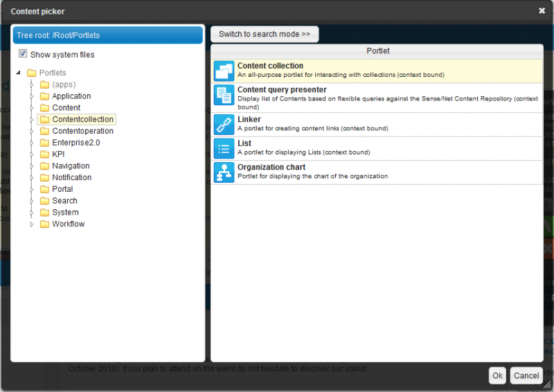554x392 pixels.
Task: Expand the Content tree node
Action: (32, 108)
